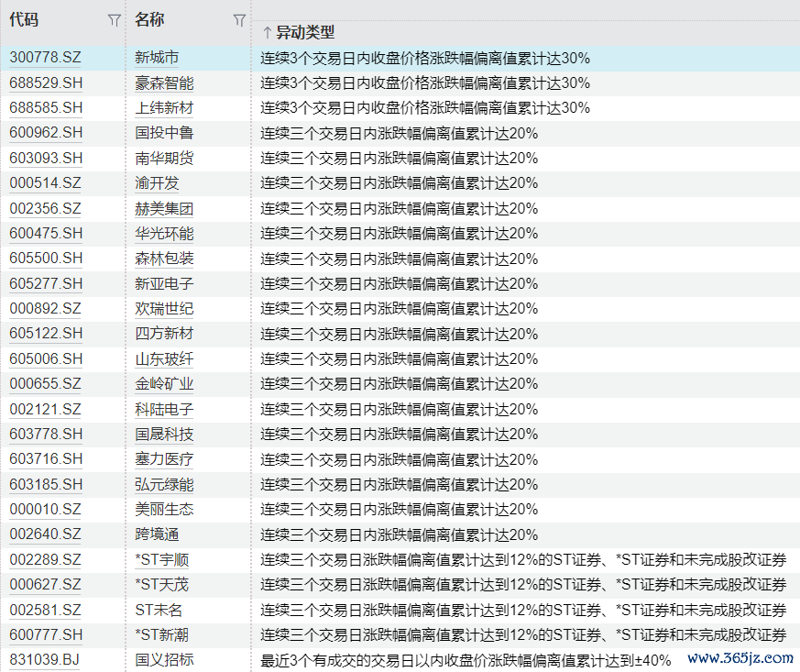
Task: Click 异动类型 text in *ST宇顺 row
Action: [523, 560]
